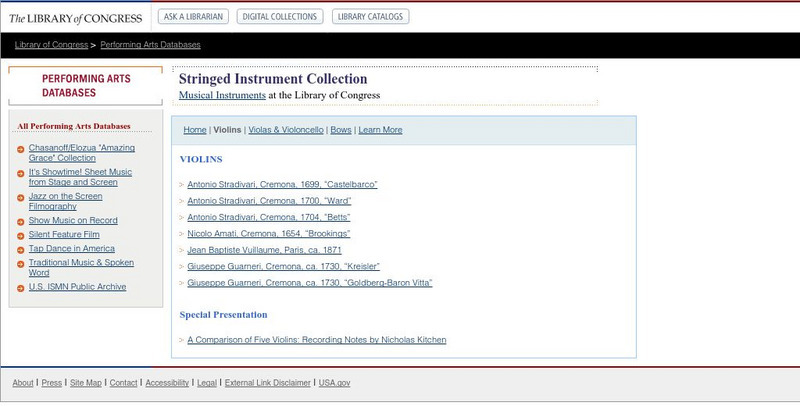Open A Comparison of Five Violins presentation
800x406 pixels.
pos(316,340)
